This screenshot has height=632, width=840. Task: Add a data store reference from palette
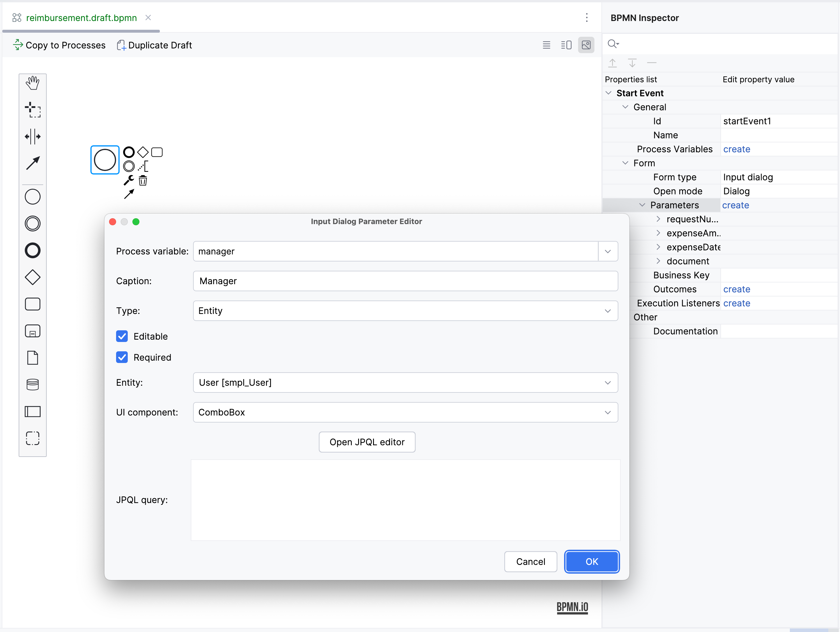coord(33,384)
